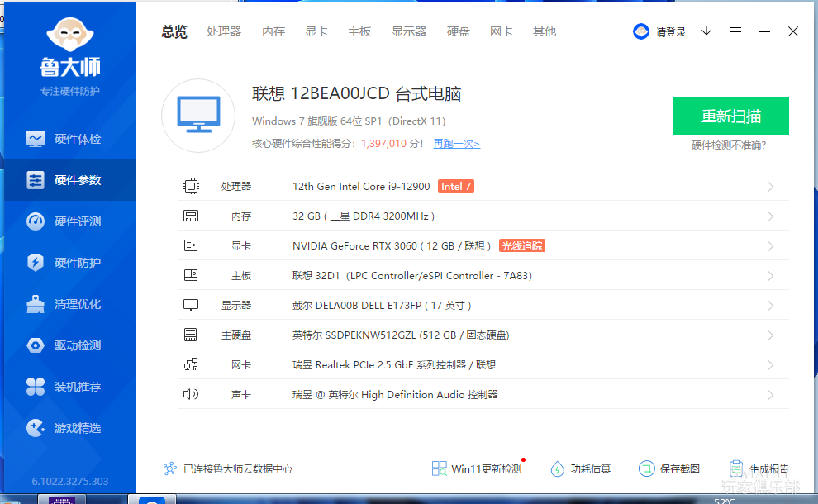
Task: Click 硬件检测不准确? link
Action: point(728,145)
